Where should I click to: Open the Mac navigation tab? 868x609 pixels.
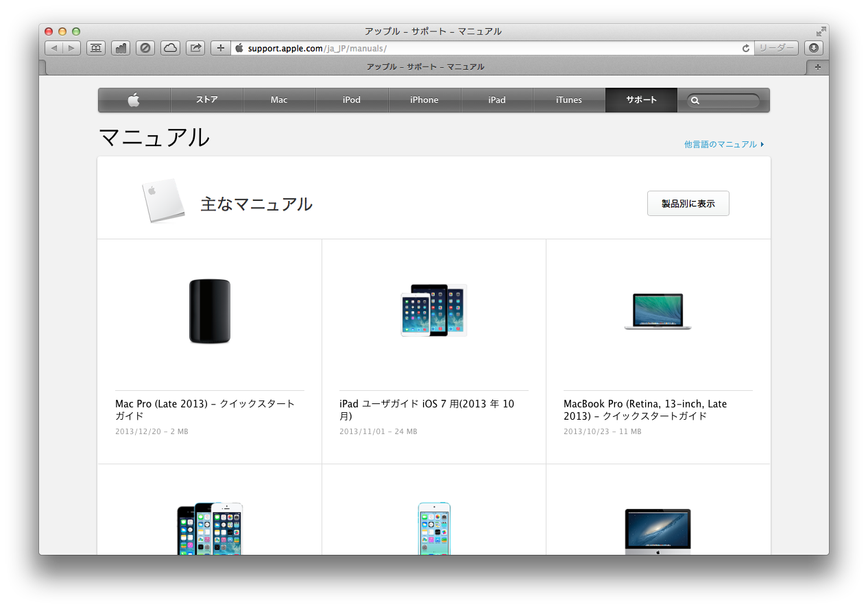point(279,100)
